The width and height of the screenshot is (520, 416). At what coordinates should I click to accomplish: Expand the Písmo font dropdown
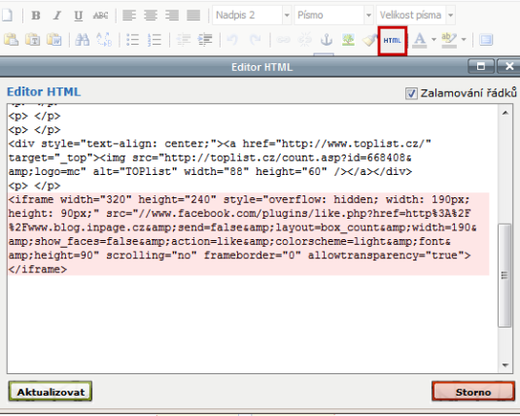368,15
